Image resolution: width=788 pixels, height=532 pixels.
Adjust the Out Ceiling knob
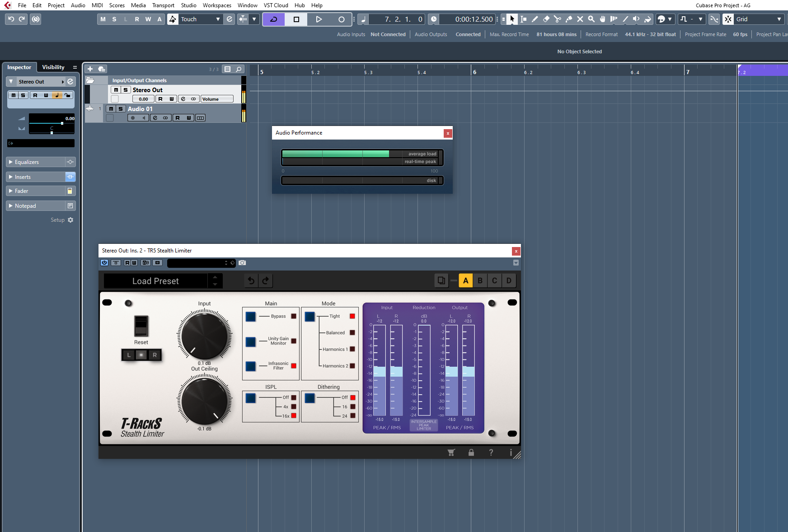point(204,401)
